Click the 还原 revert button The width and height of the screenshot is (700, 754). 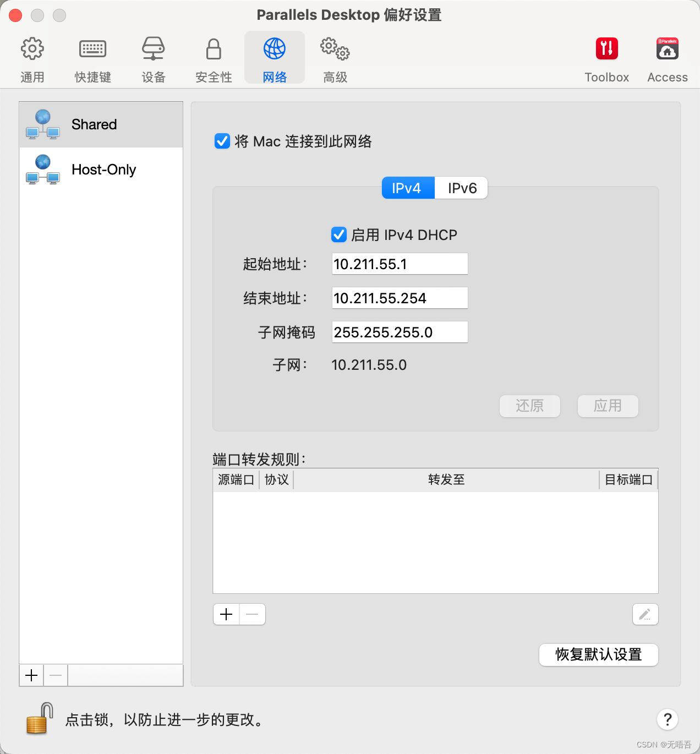tap(530, 406)
